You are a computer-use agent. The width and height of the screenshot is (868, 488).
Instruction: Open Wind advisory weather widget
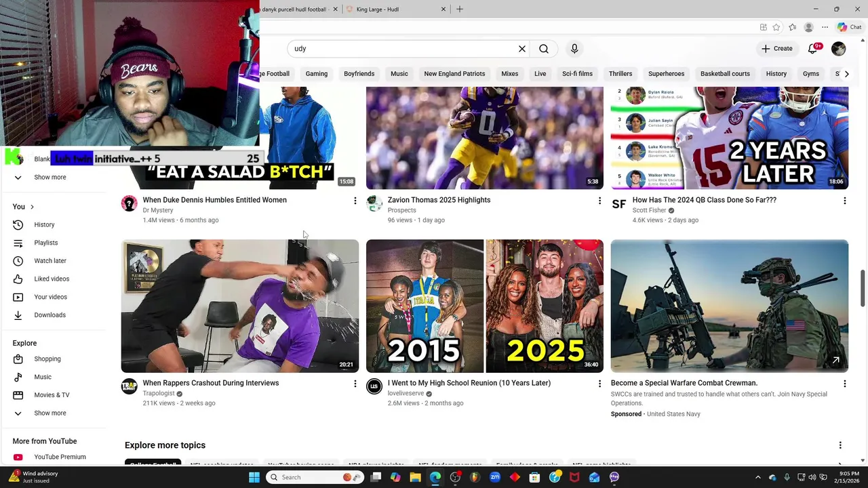tap(34, 477)
